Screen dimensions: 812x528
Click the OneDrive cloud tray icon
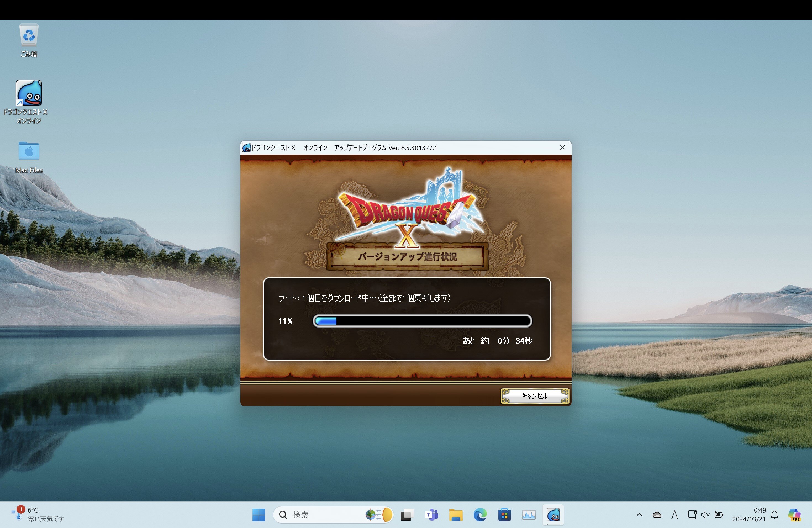pyautogui.click(x=657, y=515)
